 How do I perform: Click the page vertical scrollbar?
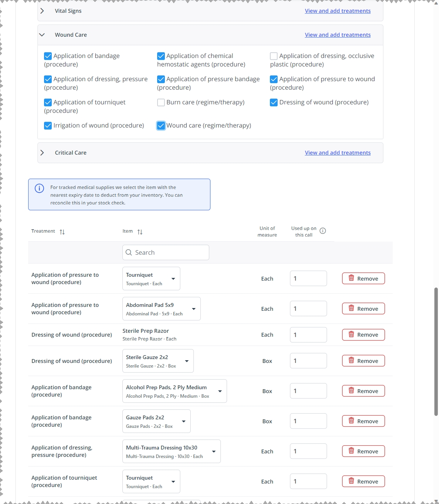(436, 351)
